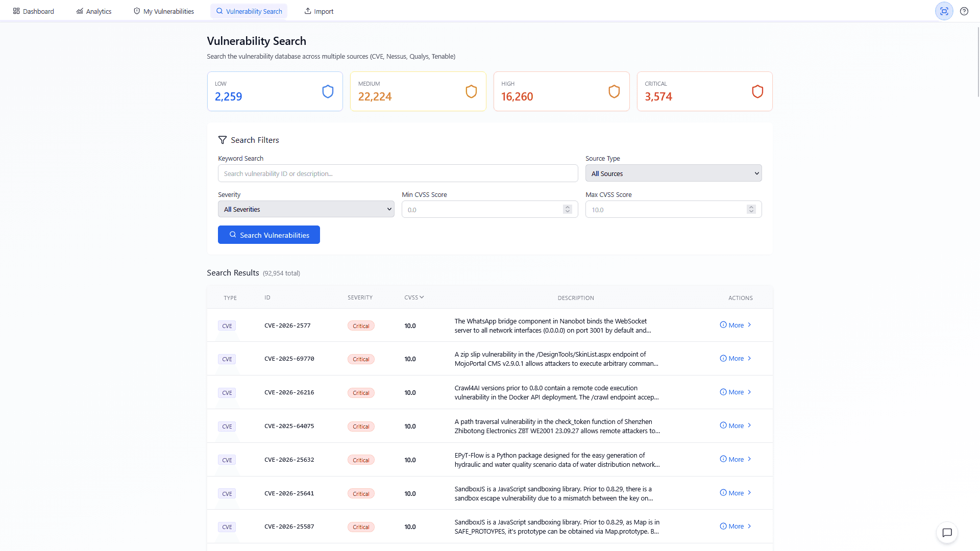Open the Dashboard view
The width and height of the screenshot is (980, 551).
point(33,11)
